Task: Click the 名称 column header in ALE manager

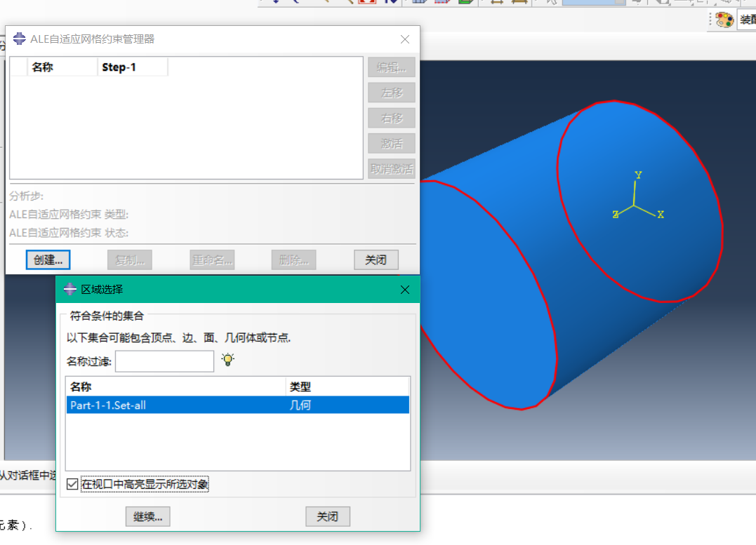Action: pyautogui.click(x=62, y=67)
